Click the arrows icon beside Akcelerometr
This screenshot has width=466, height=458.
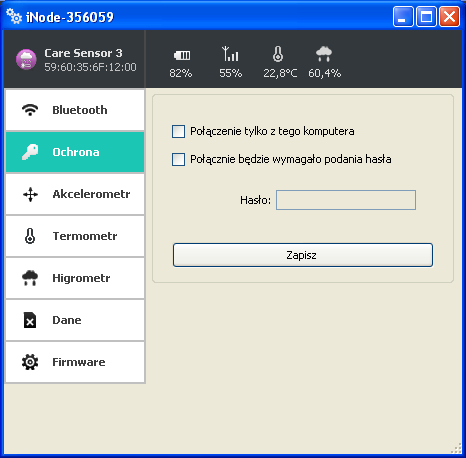pos(30,194)
